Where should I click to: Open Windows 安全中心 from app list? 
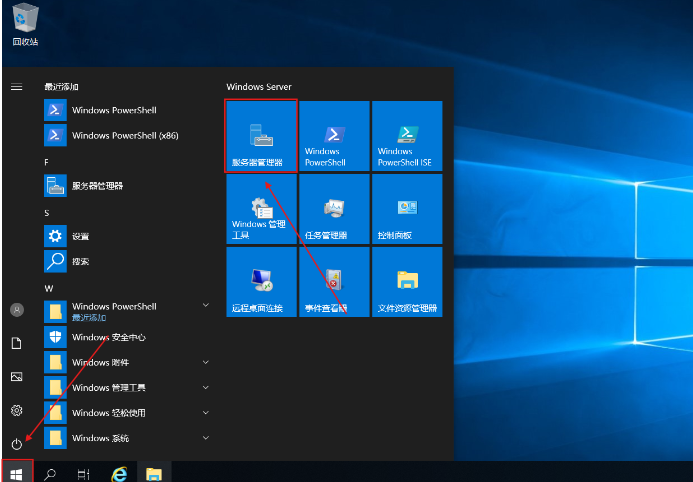(x=108, y=337)
